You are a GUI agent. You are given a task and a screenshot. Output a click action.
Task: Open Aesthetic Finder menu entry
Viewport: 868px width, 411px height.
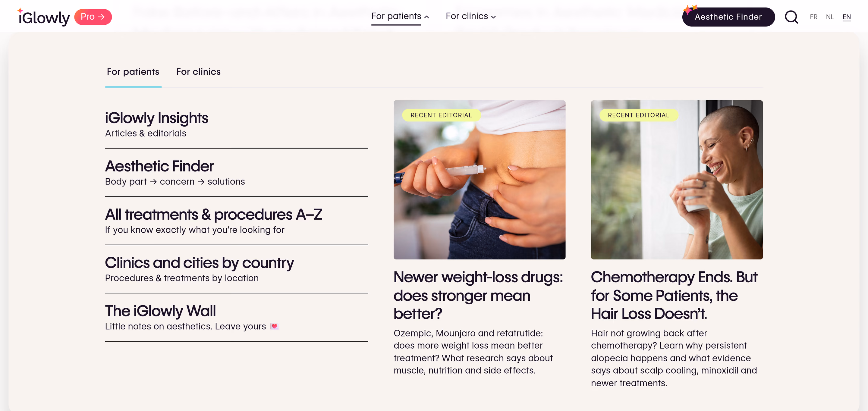236,172
